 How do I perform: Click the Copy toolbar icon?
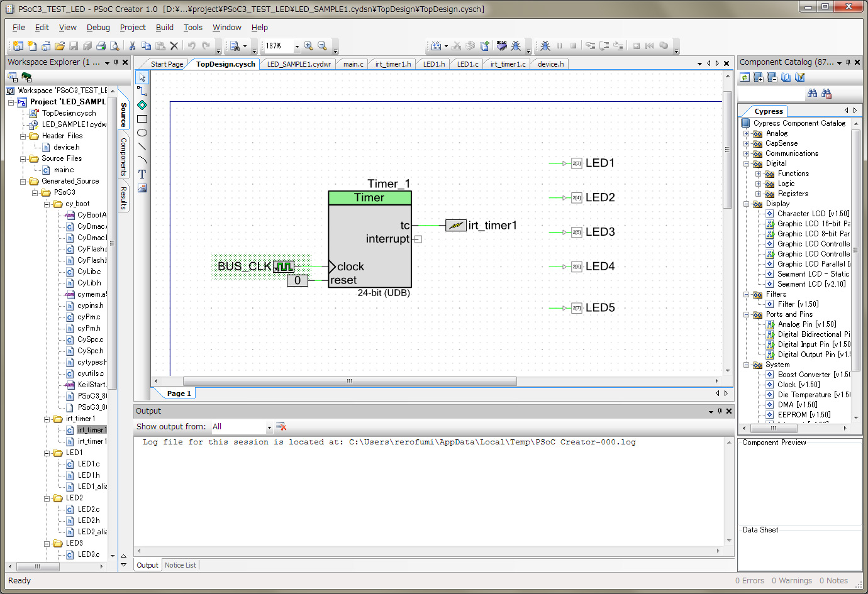point(146,46)
